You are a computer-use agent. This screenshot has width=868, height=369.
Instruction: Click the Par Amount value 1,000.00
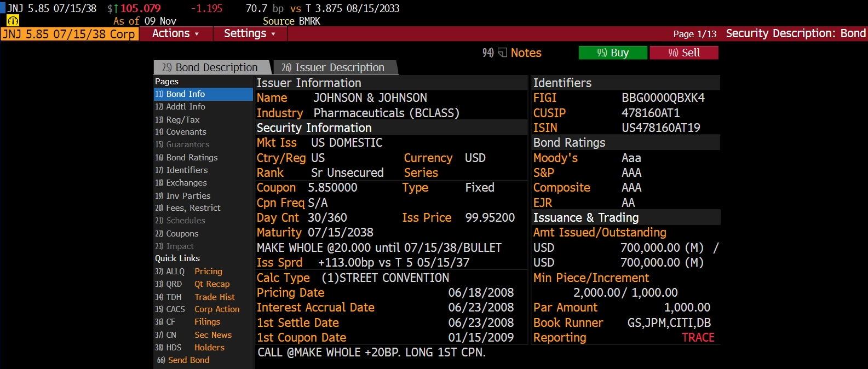pos(687,307)
